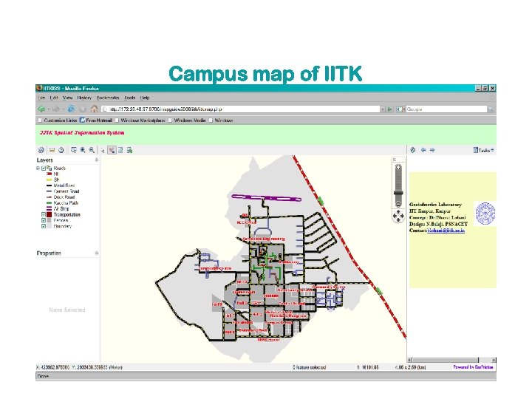Collapse the Layers panel with chevron
The width and height of the screenshot is (532, 399).
(96, 160)
